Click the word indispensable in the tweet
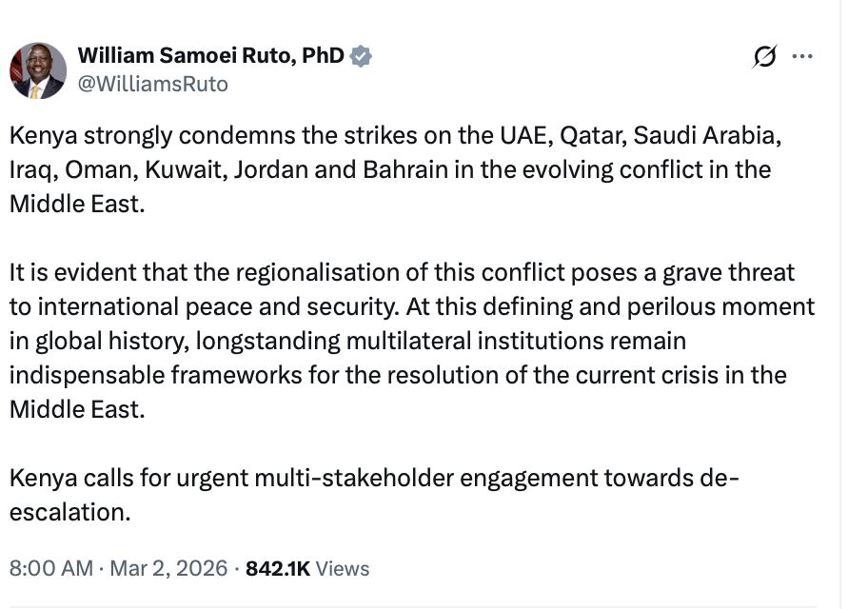 (87, 375)
